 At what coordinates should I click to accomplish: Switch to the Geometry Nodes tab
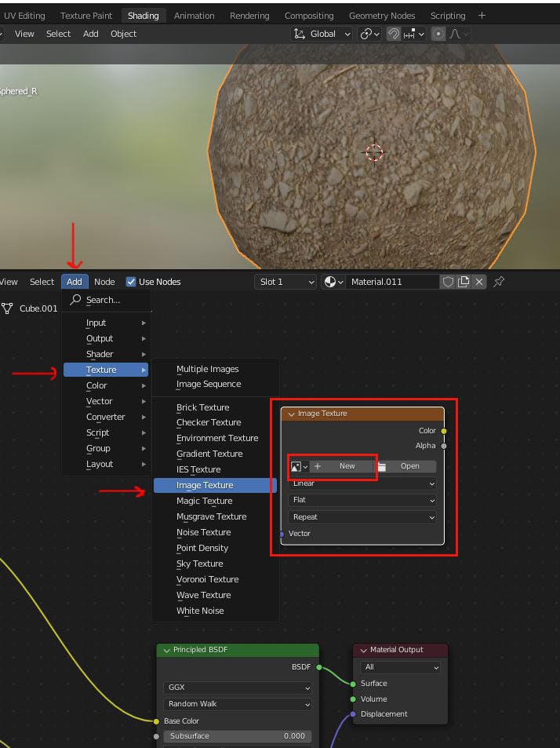click(382, 15)
